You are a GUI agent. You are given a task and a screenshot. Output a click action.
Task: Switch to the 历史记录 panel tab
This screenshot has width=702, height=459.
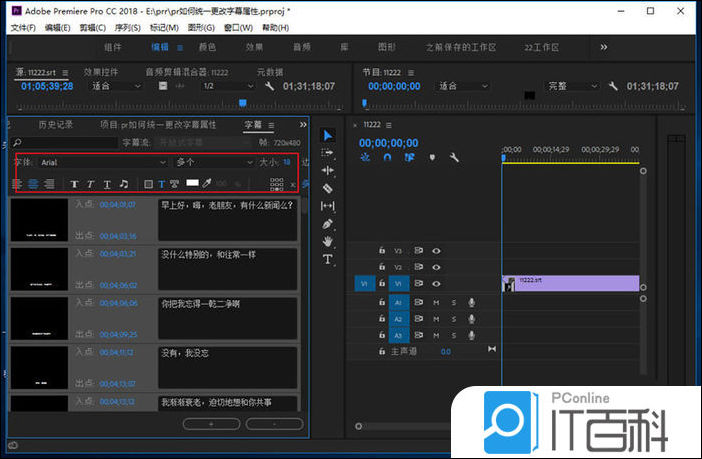coord(55,125)
